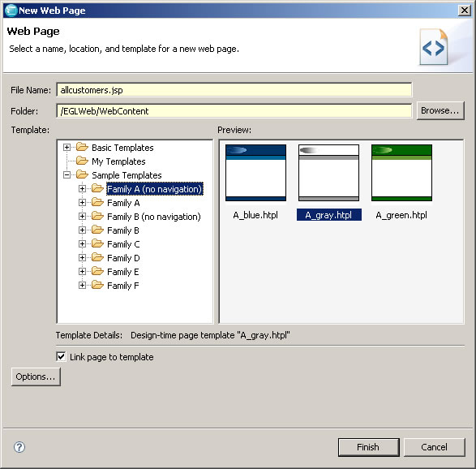Viewport: 476px width, 469px height.
Task: Select the A_green.htpl template thumbnail
Action: click(401, 173)
